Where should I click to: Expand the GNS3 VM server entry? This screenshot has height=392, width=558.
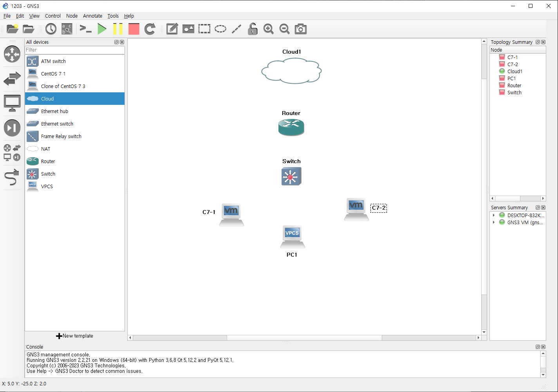click(x=494, y=223)
